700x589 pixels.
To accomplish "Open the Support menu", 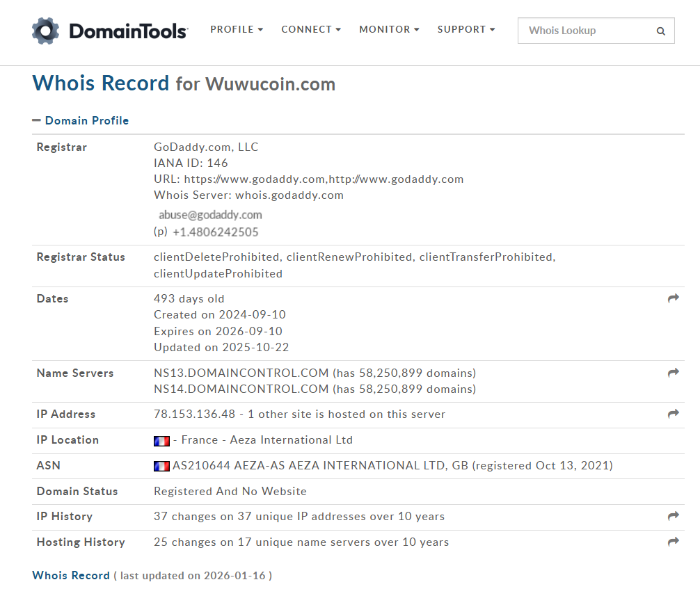I will coord(466,30).
